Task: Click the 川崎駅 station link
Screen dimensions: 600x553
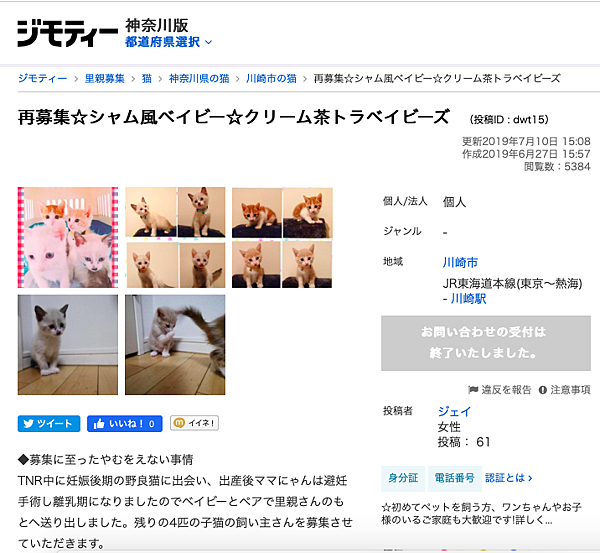Action: (468, 299)
